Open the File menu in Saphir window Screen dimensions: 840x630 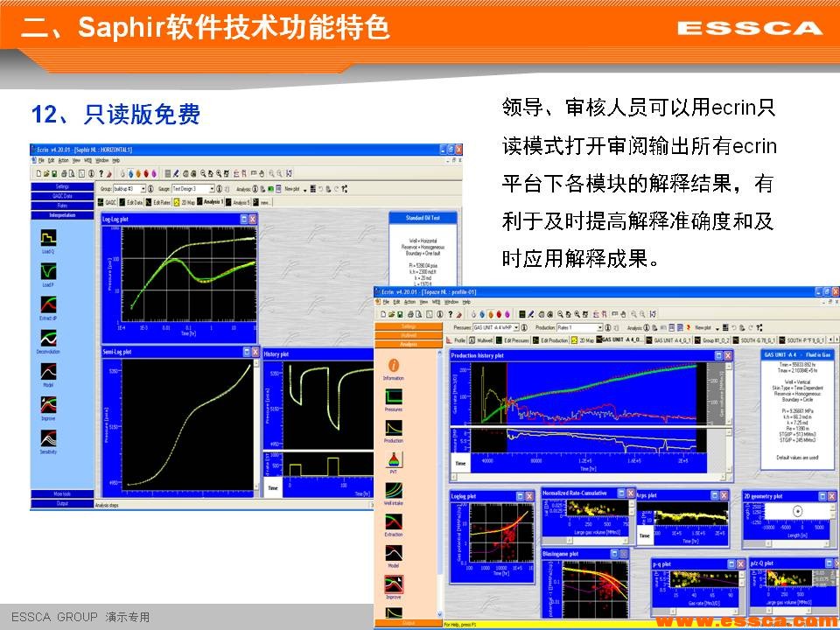pos(40,160)
